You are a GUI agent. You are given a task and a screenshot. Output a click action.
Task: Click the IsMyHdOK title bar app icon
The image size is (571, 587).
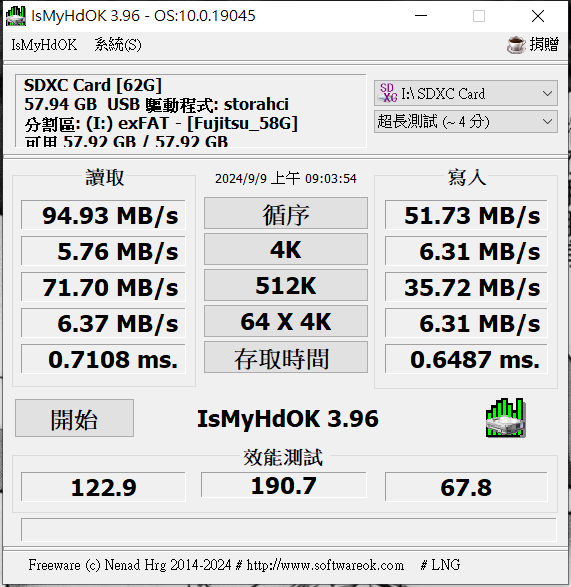(16, 16)
